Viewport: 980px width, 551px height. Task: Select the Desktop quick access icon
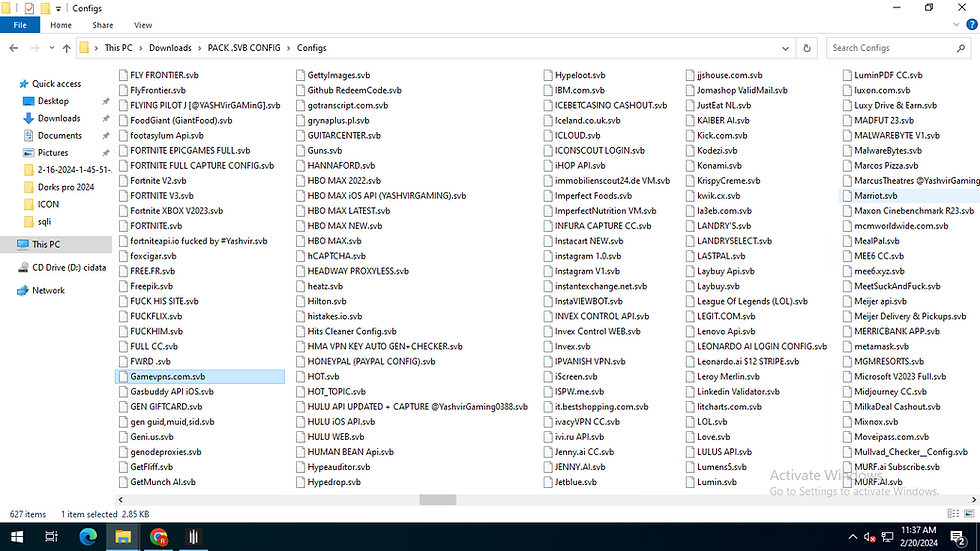click(x=28, y=101)
